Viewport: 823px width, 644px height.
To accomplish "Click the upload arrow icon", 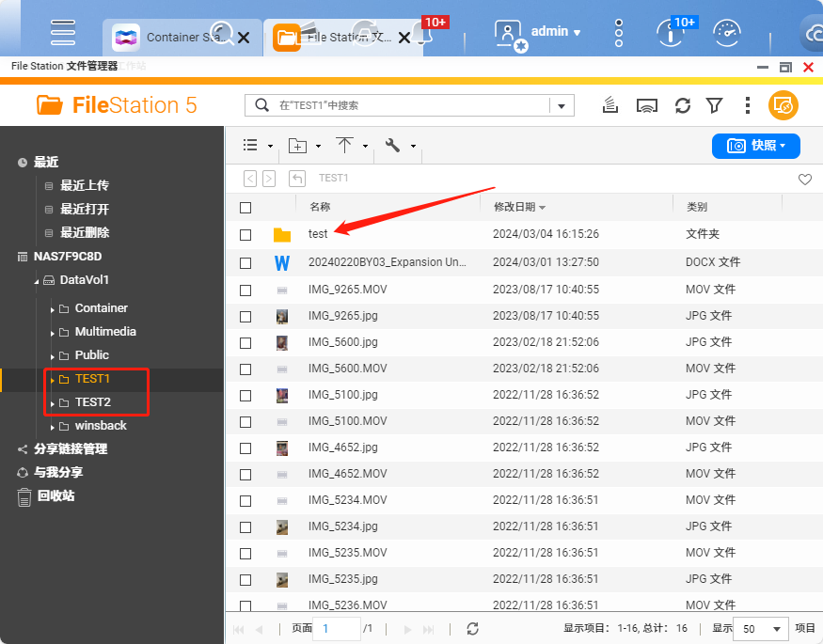I will coord(345,146).
